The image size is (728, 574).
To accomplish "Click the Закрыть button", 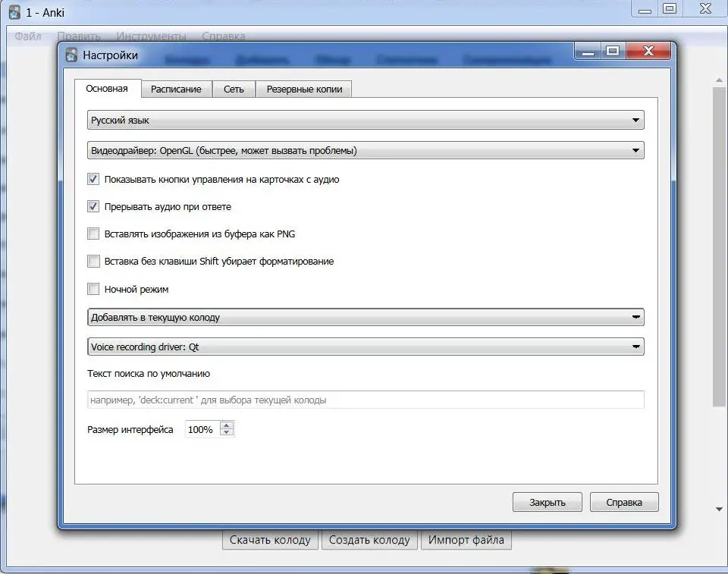I will [547, 502].
